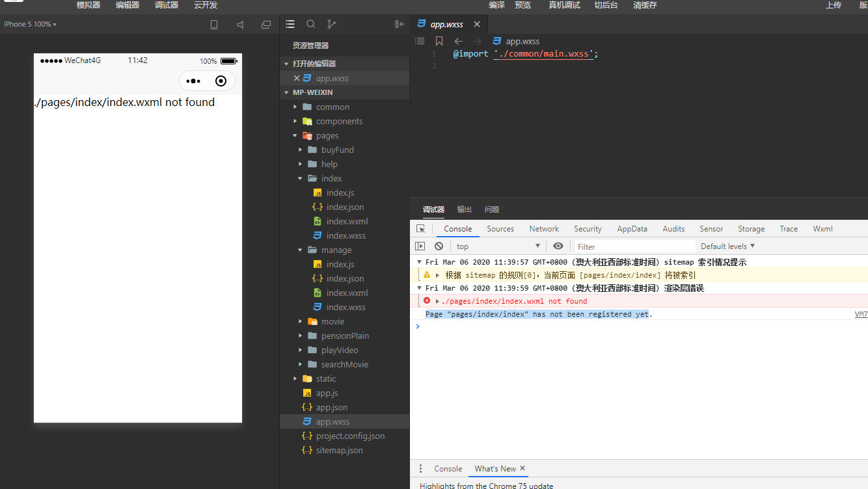Image resolution: width=868 pixels, height=489 pixels.
Task: Switch to the Sources tab
Action: 500,229
